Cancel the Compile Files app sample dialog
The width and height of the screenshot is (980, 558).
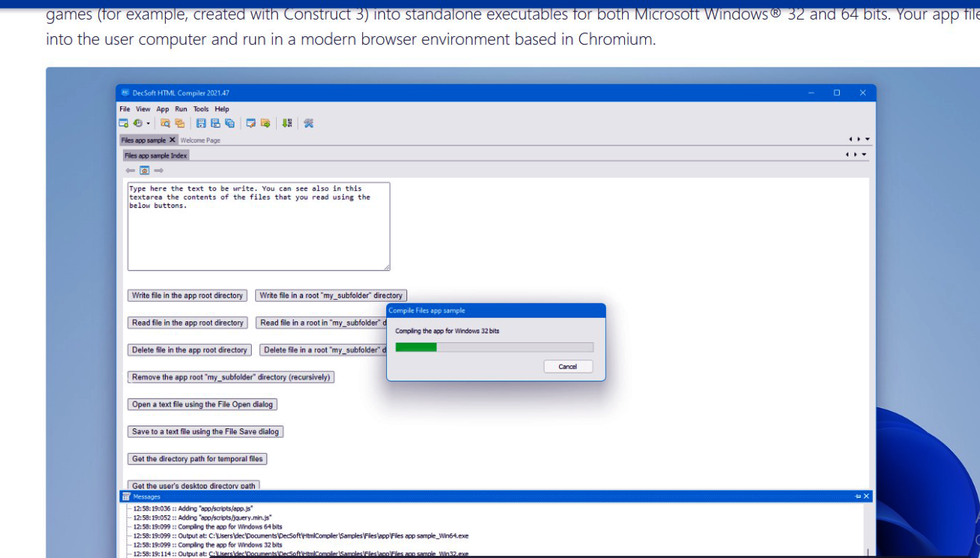568,366
